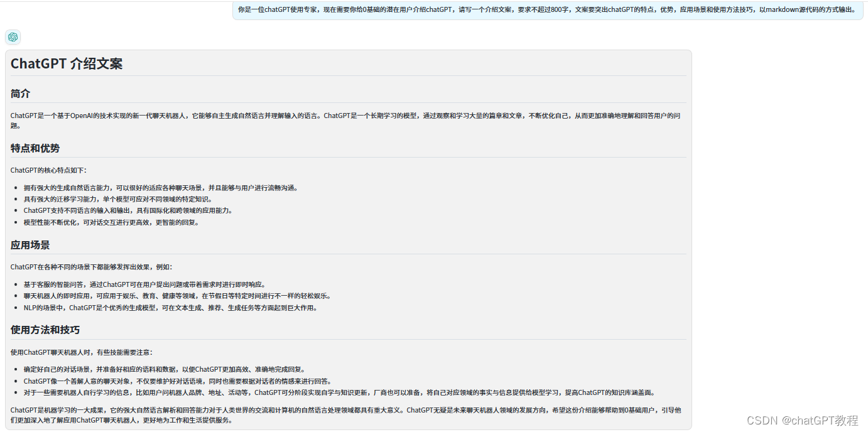The image size is (868, 432).
Task: Click the '特点和优势' section heading
Action: (35, 148)
